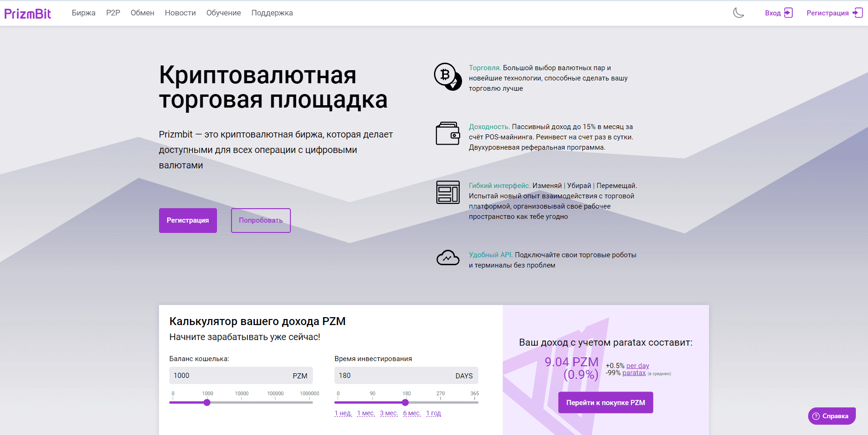
Task: Toggle dark mode with the moon icon
Action: pyautogui.click(x=738, y=13)
